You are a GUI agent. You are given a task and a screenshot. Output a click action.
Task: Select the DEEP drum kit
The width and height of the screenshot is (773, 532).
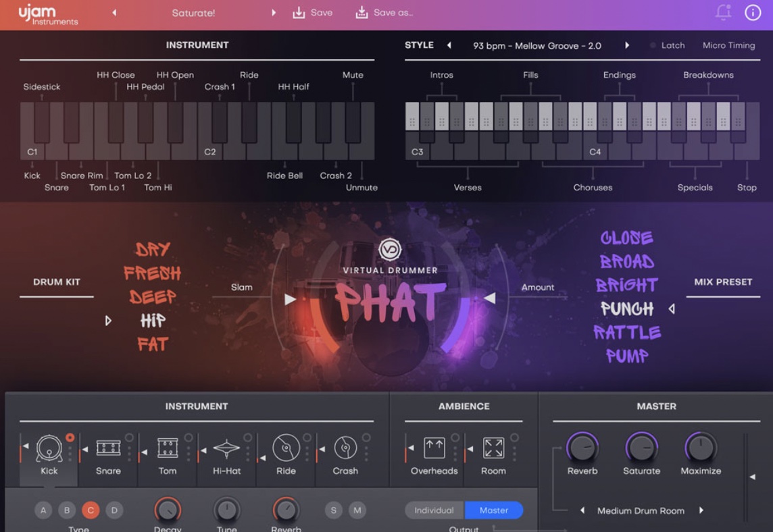coord(152,296)
